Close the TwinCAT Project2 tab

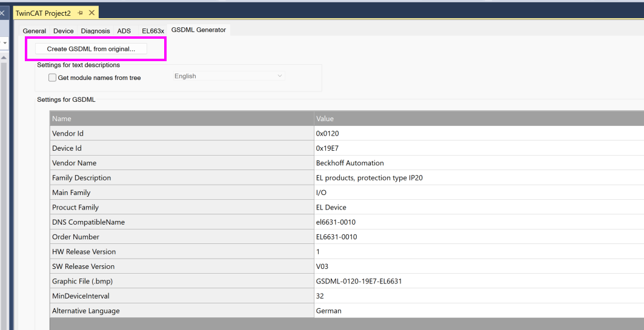tap(92, 13)
